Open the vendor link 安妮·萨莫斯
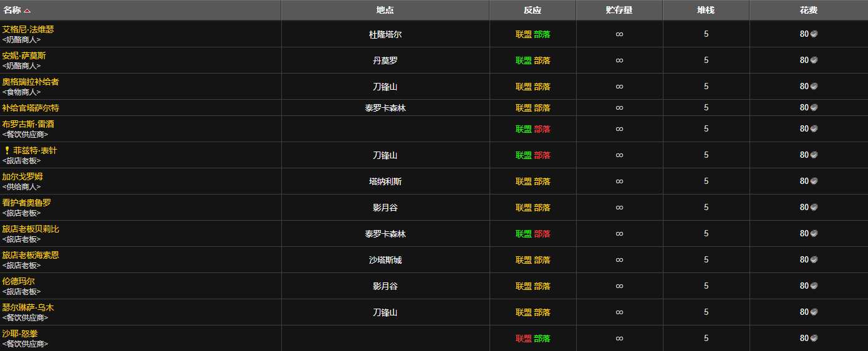Screen dimensions: 868x351 tap(24, 55)
